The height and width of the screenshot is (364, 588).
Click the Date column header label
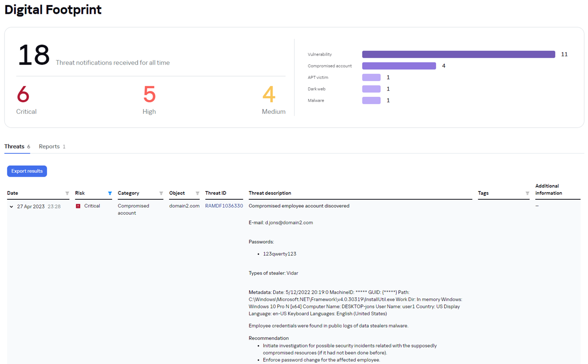(13, 193)
